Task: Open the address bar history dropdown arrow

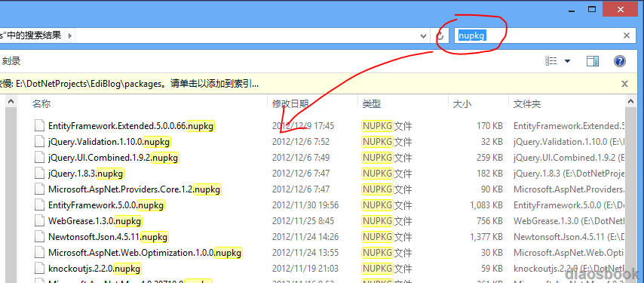Action: pos(424,36)
